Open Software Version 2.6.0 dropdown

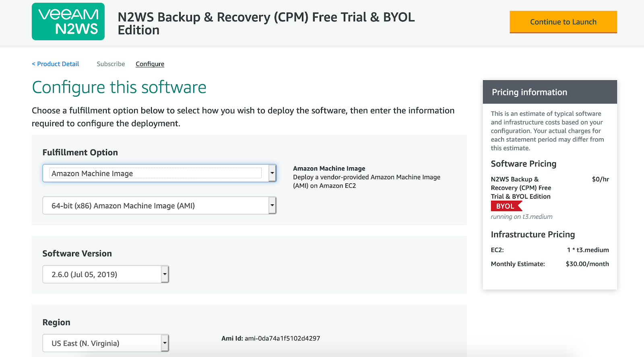click(106, 274)
